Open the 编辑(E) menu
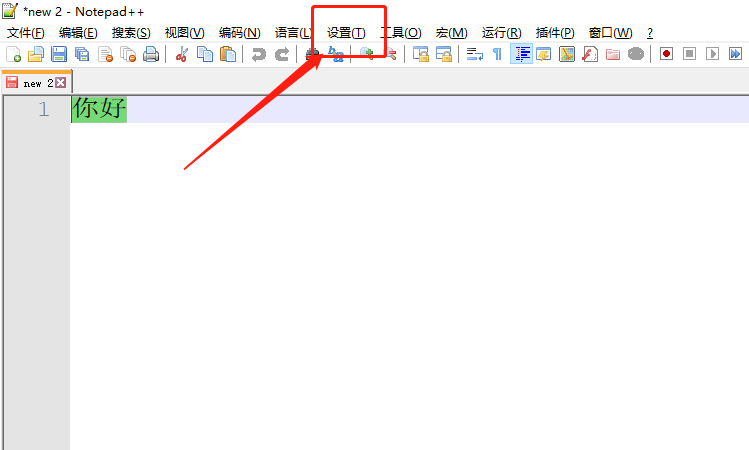The height and width of the screenshot is (450, 749). 78,32
